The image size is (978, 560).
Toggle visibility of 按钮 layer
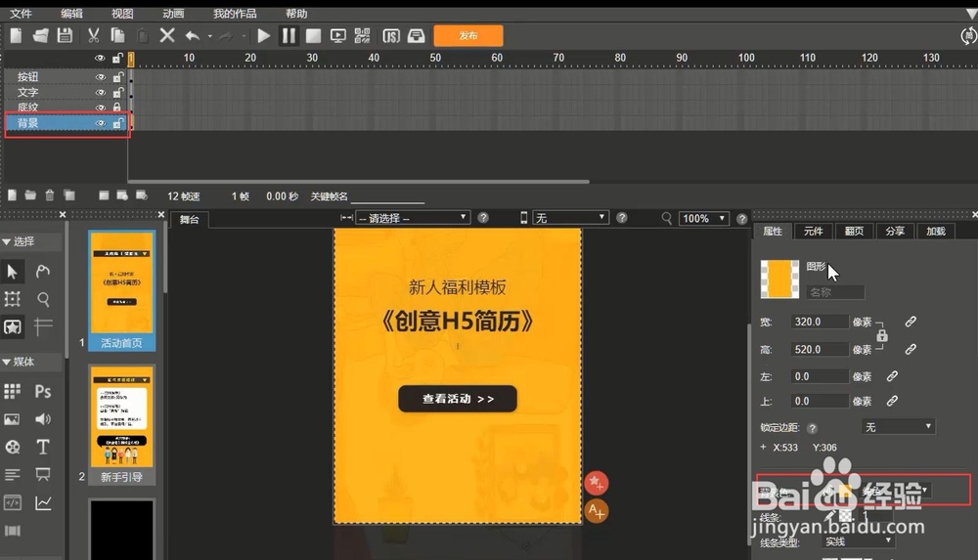click(x=100, y=76)
